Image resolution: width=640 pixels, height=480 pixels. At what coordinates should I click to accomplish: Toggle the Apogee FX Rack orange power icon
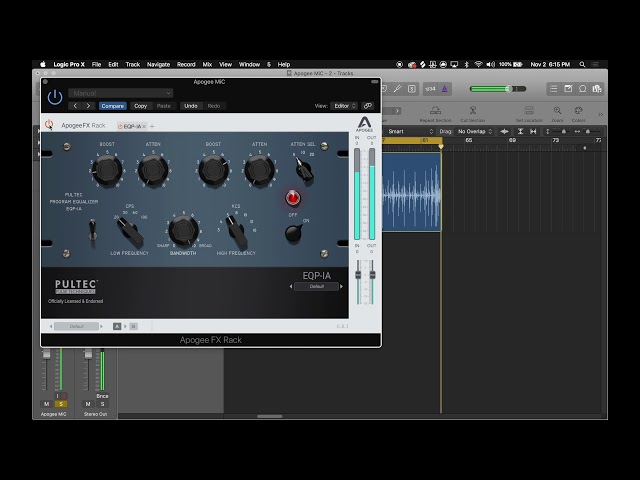[x=49, y=125]
